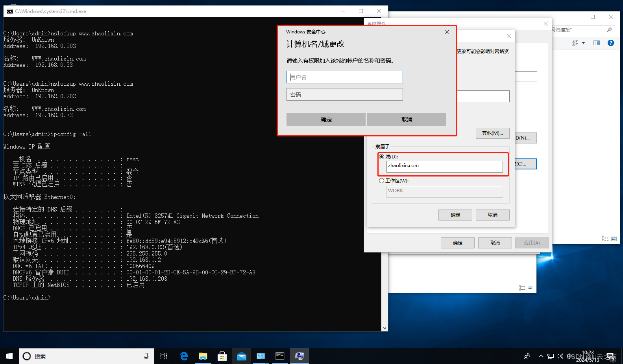Screen dimensions: 623x364
Task: Launch Microsoft Edge from the taskbar
Action: 183,356
